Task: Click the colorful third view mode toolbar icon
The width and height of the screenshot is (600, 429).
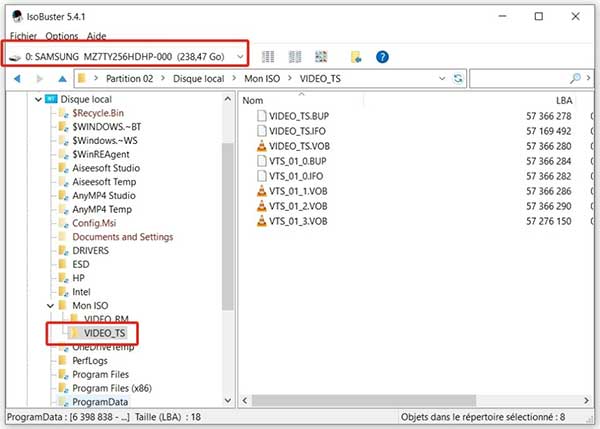Action: (x=321, y=57)
